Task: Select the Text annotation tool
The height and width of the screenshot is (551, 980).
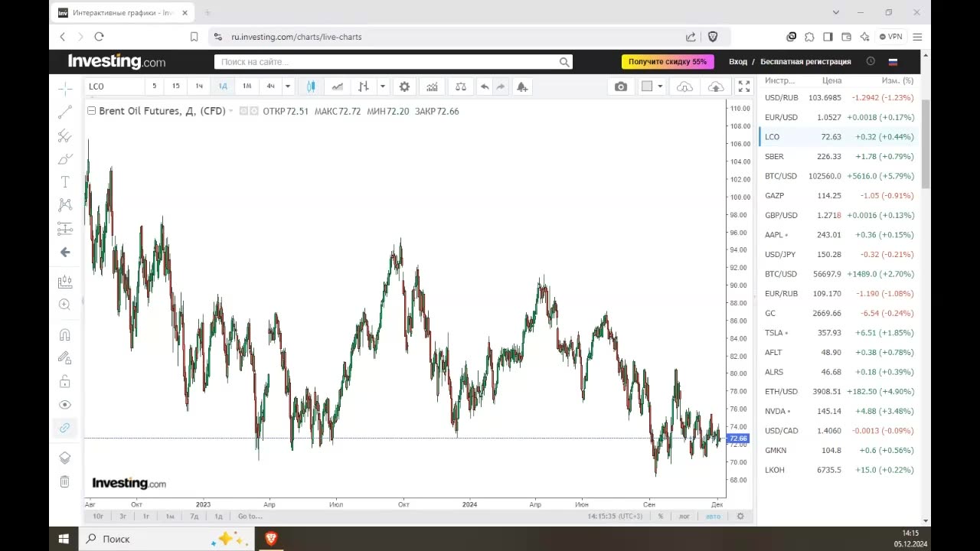Action: (x=65, y=182)
